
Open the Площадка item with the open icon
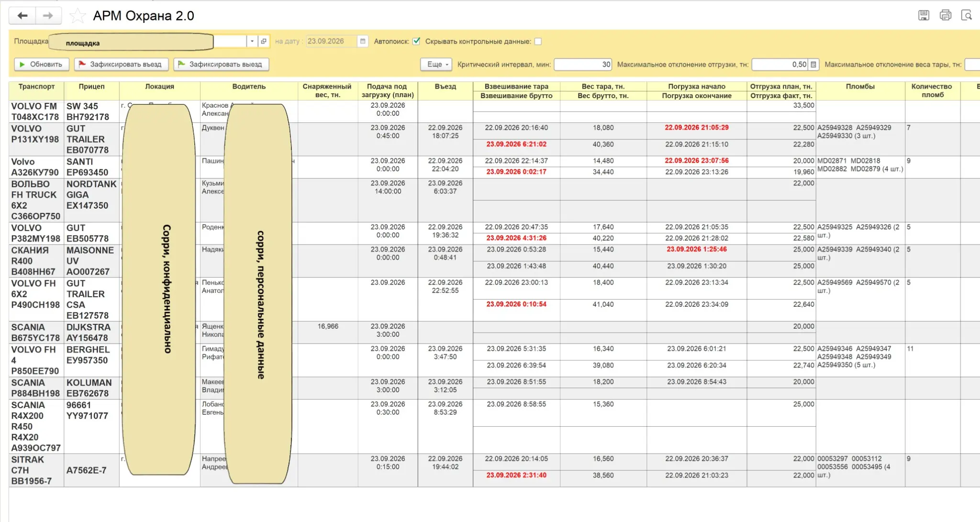(264, 41)
